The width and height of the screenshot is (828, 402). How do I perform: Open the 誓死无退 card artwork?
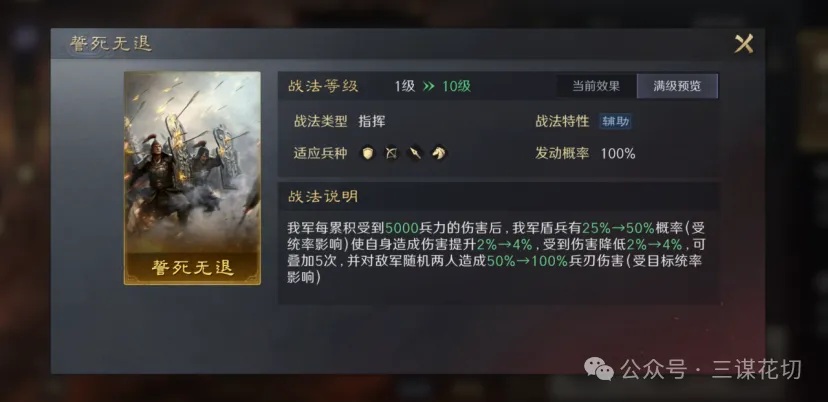(192, 163)
